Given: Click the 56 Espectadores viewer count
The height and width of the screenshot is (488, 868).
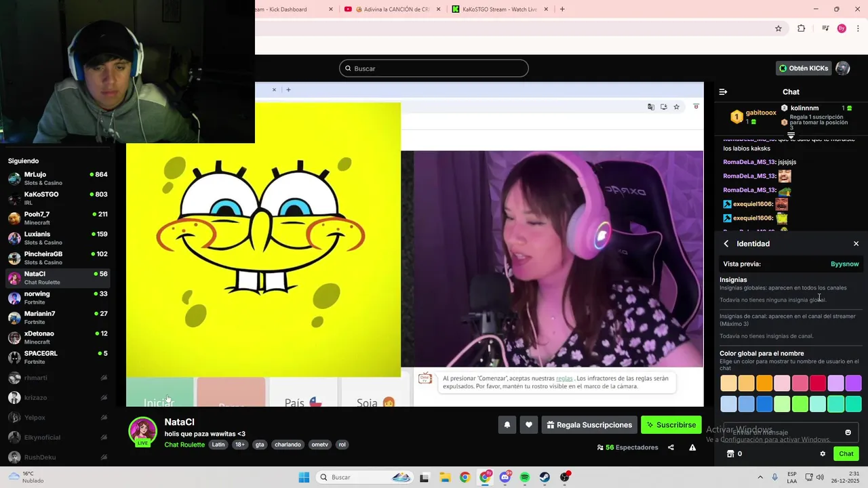Looking at the screenshot, I should click(627, 447).
